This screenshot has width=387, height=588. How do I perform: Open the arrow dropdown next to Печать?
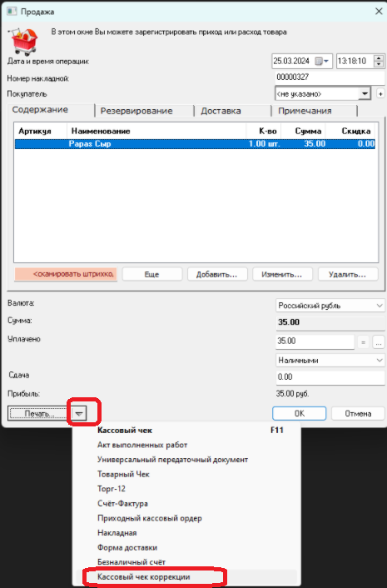79,414
